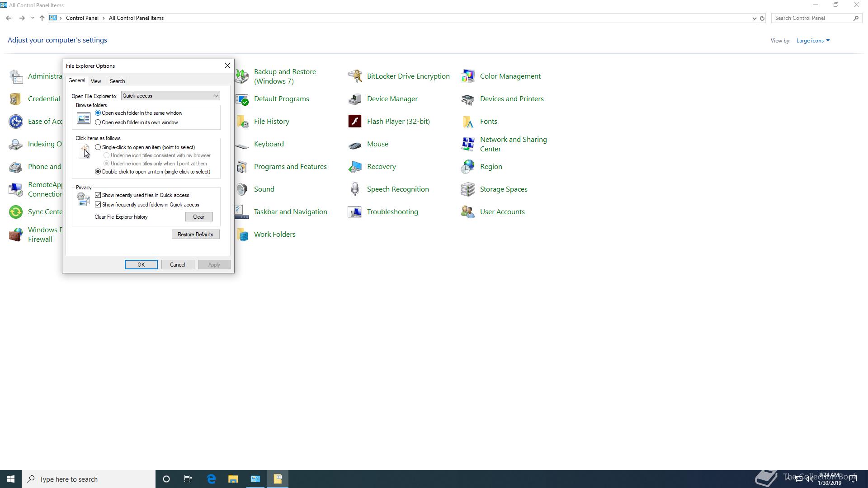Confirm with the OK button
This screenshot has width=868, height=488.
coord(141,265)
